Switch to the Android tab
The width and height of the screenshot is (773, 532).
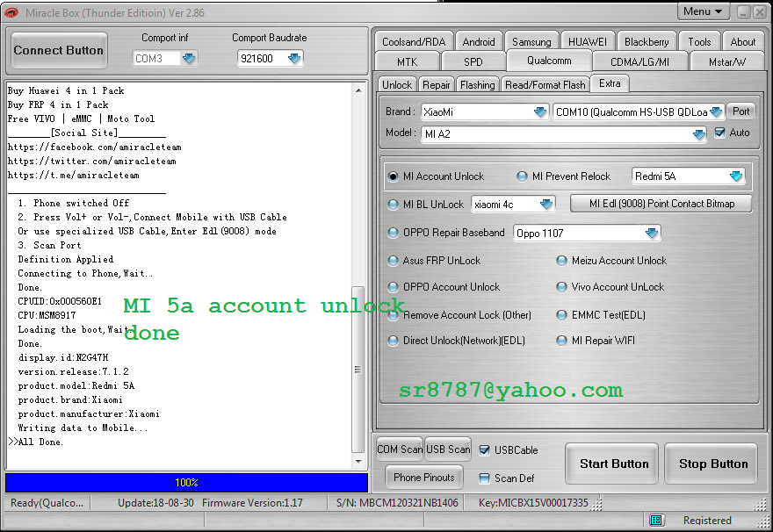tap(479, 42)
